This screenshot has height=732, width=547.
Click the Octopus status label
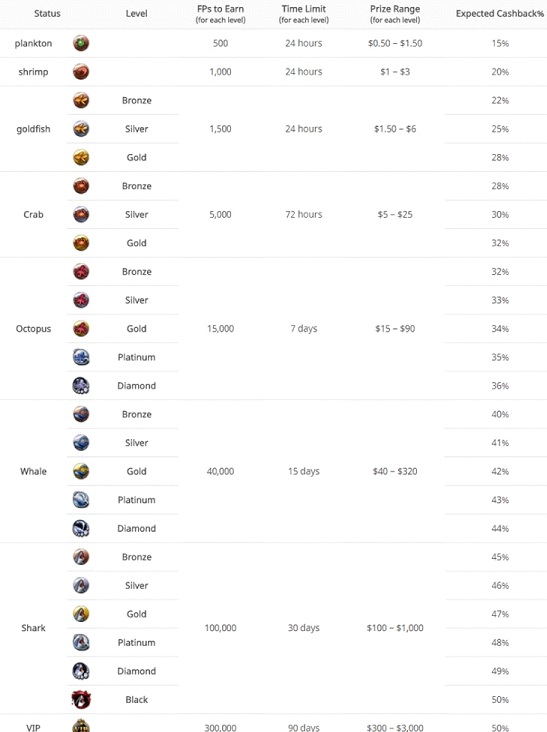pos(33,329)
